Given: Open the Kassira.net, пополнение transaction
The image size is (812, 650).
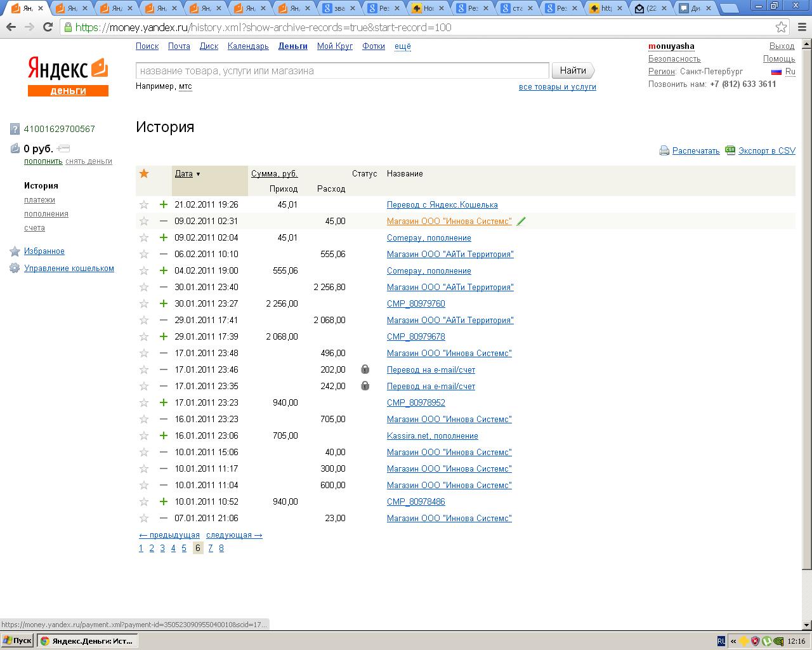Looking at the screenshot, I should [433, 435].
